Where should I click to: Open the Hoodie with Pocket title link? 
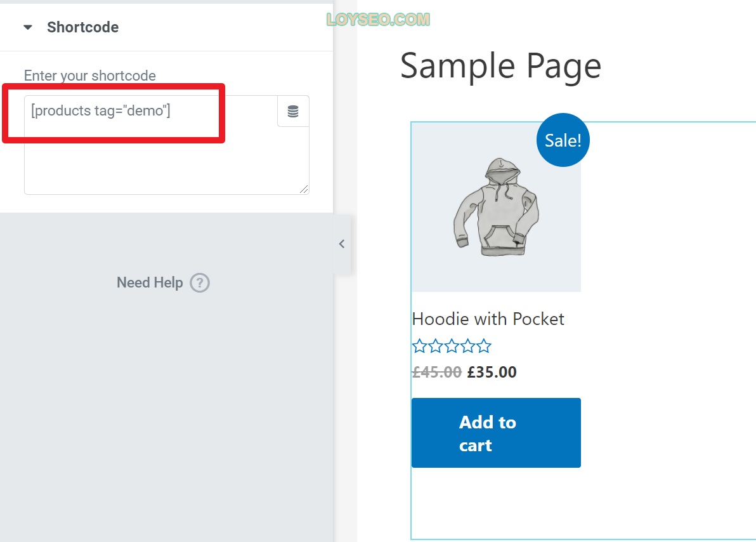[488, 319]
